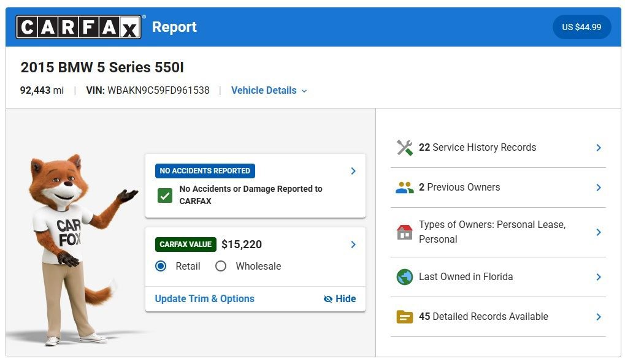
Task: Open chevron next to Last Owned in Florida
Action: (598, 277)
